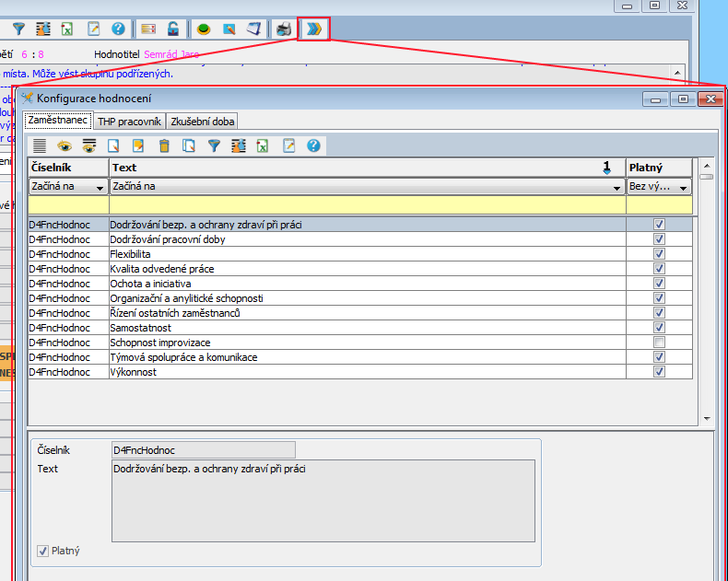The width and height of the screenshot is (728, 581).
Task: Enable Platný for Schopnost improvizace row
Action: click(x=659, y=343)
